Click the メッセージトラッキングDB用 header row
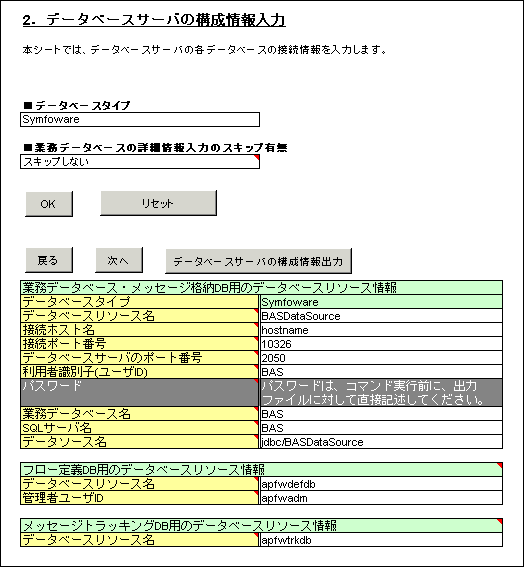Screen dimensions: 524x567 [x=261, y=525]
